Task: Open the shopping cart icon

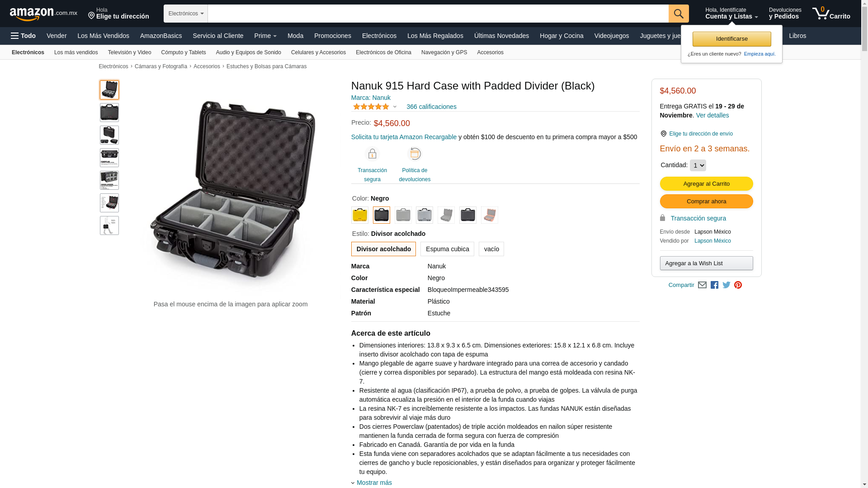Action: [x=831, y=13]
